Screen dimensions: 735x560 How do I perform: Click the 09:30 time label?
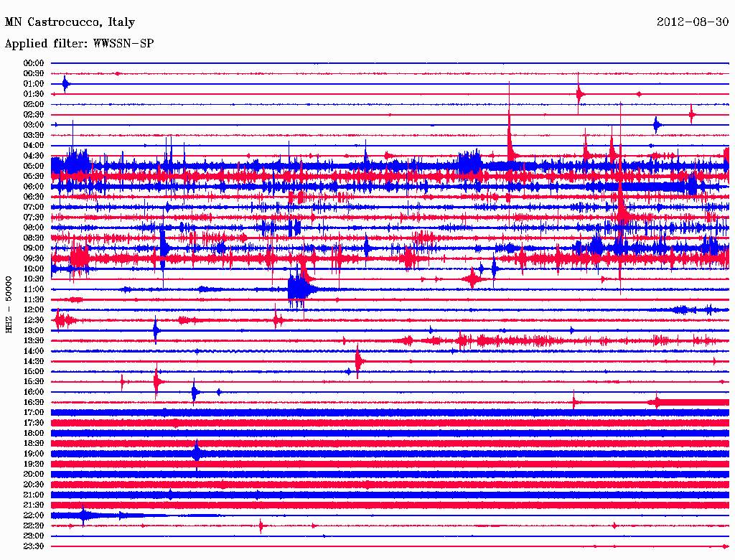(33, 258)
